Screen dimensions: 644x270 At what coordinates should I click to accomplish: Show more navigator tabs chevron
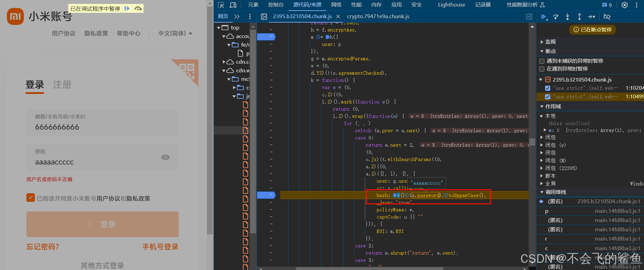click(237, 16)
